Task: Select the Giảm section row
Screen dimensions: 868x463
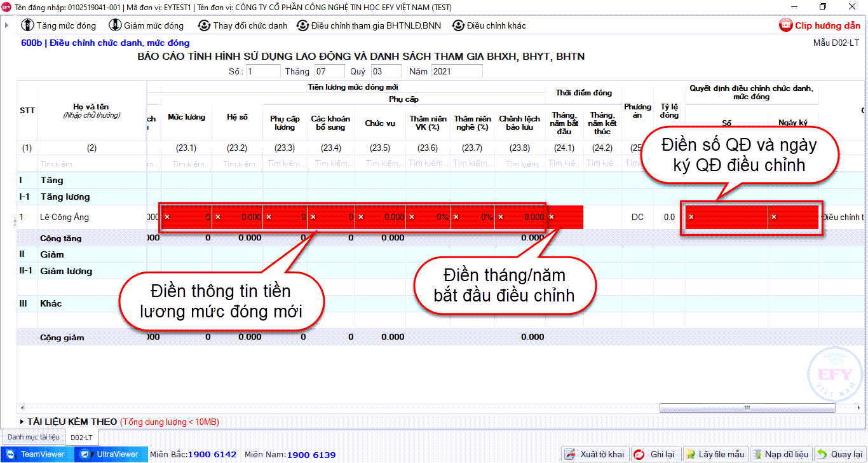Action: tap(441, 254)
